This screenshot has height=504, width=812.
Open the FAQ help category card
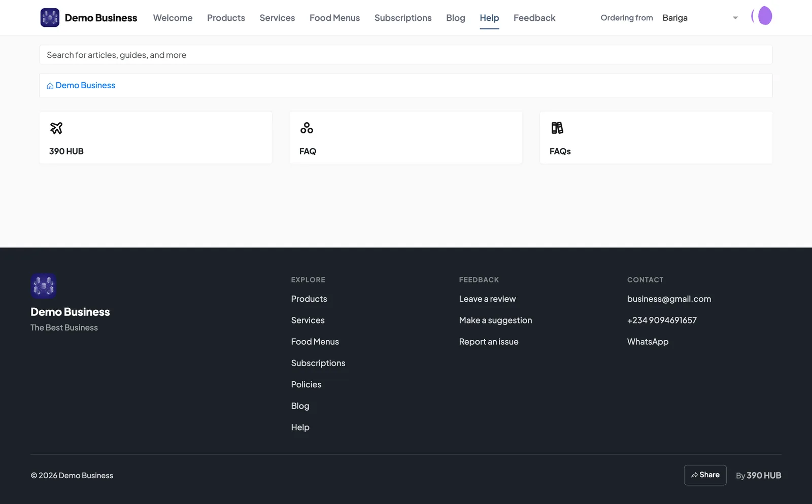pos(406,137)
